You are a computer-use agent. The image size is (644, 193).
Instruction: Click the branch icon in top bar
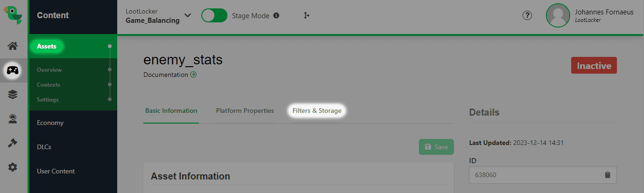(x=306, y=16)
